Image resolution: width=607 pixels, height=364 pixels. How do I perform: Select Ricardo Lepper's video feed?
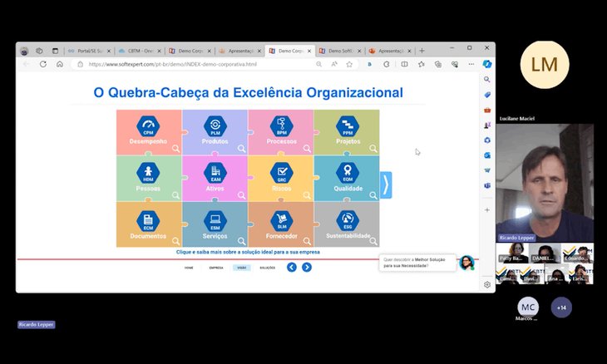coord(545,183)
